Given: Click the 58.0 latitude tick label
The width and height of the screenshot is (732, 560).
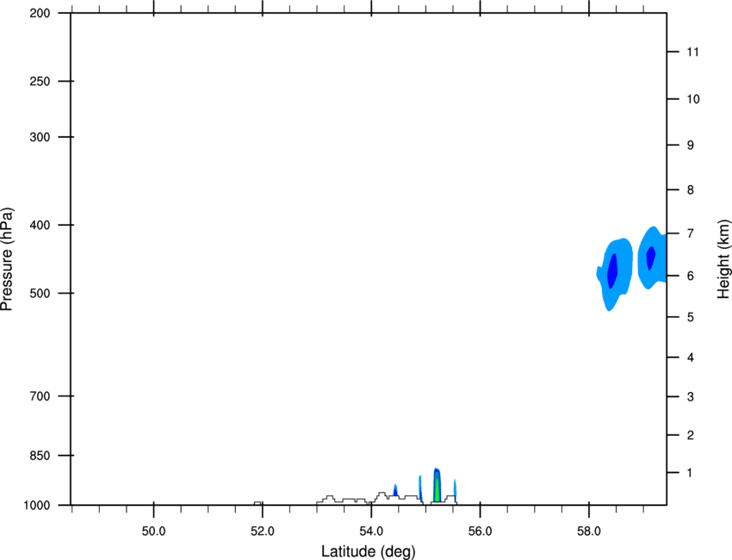Looking at the screenshot, I should 589,532.
